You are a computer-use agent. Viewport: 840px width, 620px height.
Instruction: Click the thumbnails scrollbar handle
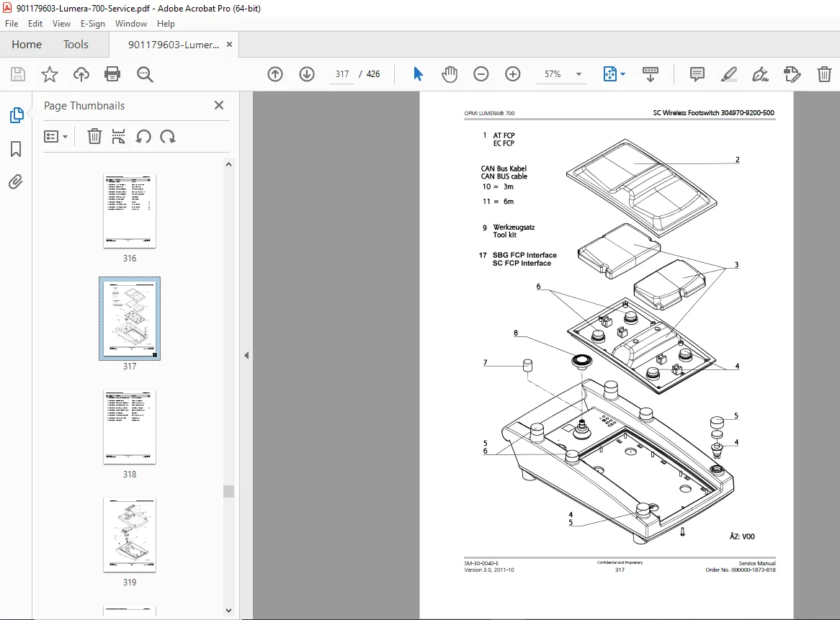click(x=229, y=491)
